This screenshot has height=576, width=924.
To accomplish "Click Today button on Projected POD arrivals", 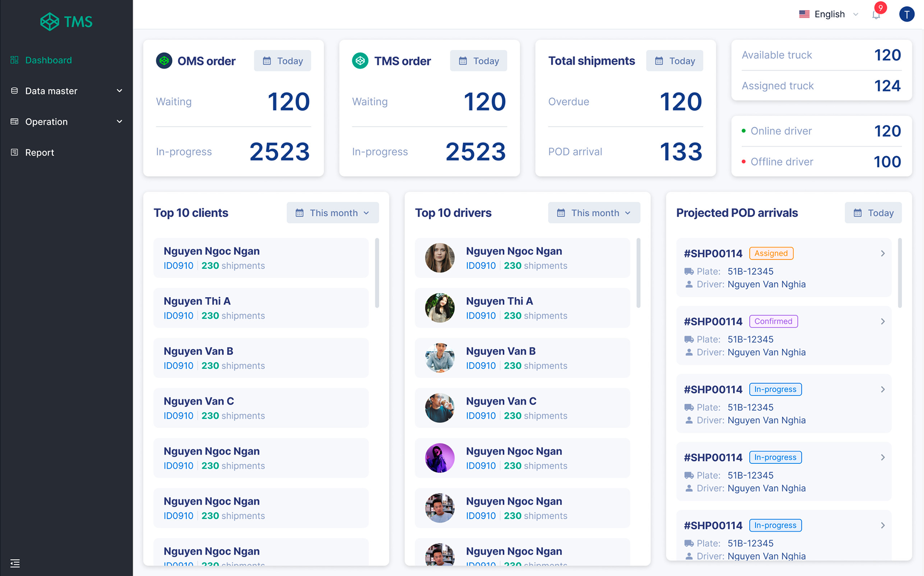I will 873,213.
